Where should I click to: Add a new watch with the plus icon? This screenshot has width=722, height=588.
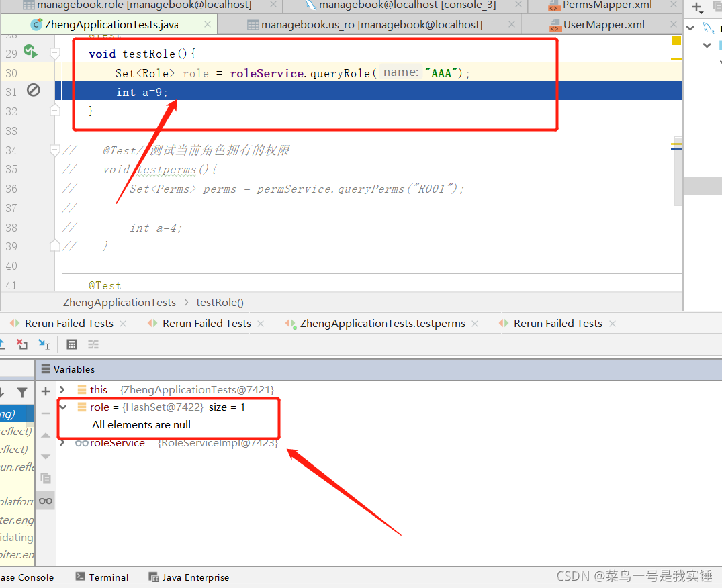click(46, 391)
